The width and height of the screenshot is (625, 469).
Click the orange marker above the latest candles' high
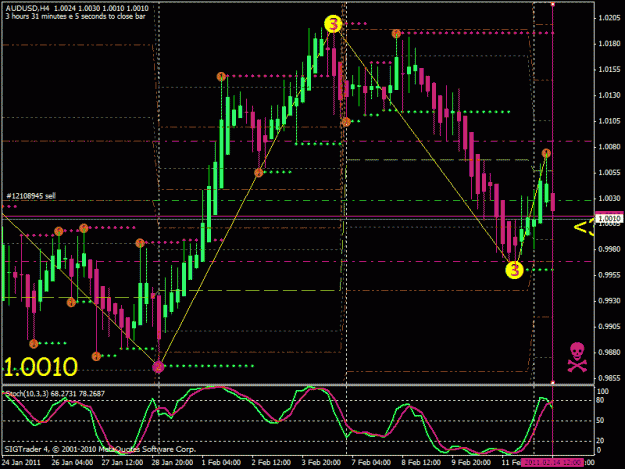pos(546,153)
